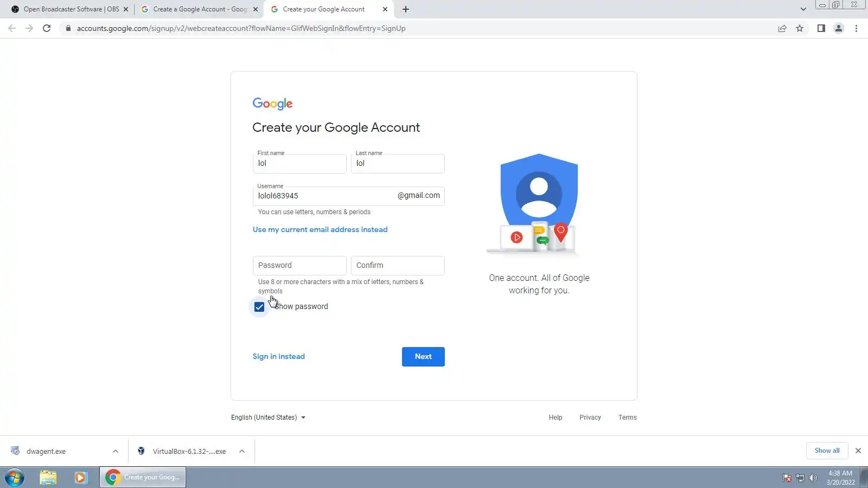The image size is (868, 488).
Task: Click the Chrome taskbar button
Action: pyautogui.click(x=143, y=478)
